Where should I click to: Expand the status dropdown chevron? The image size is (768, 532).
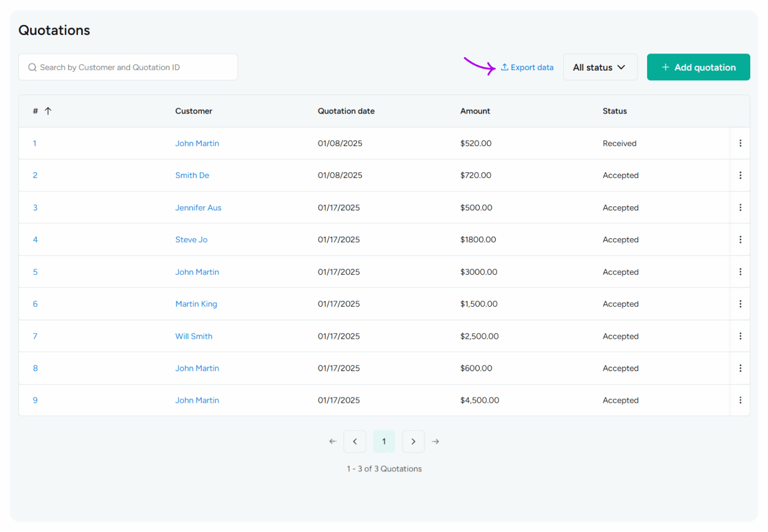point(623,67)
